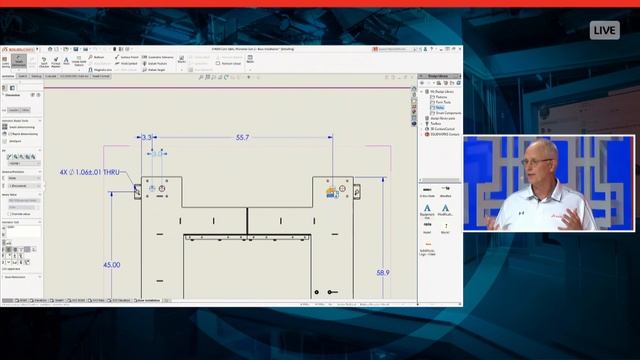Open the Search Commands field in title bar
The image size is (640, 360).
coord(396,49)
